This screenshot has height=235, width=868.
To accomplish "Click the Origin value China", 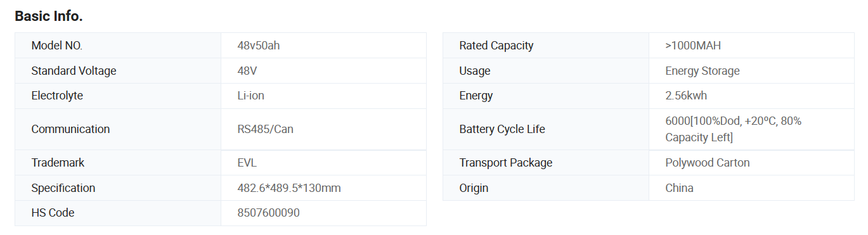I will (x=679, y=188).
